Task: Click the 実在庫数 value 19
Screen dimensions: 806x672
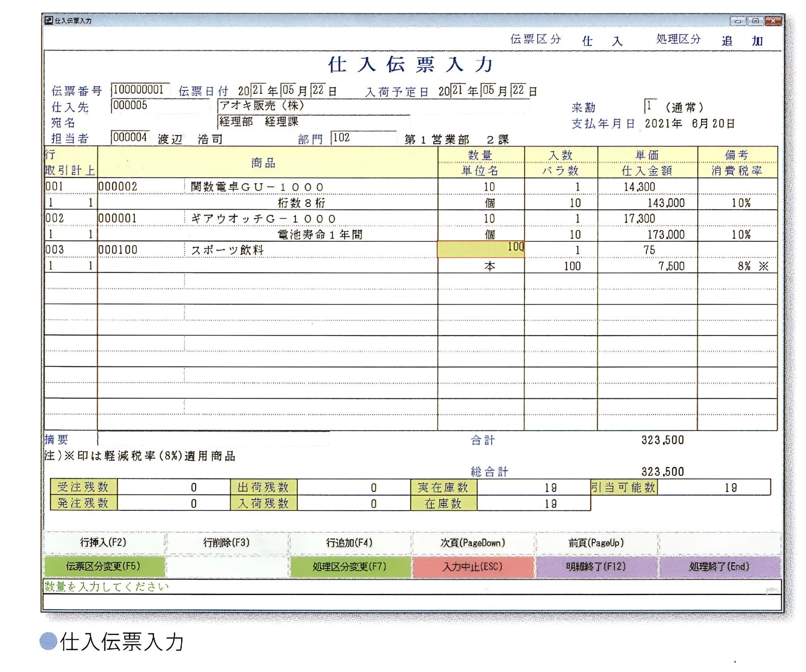Action: [x=534, y=487]
